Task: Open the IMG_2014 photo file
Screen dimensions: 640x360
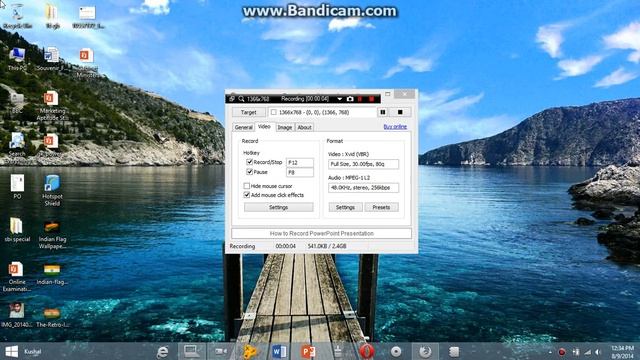Action: point(16,315)
